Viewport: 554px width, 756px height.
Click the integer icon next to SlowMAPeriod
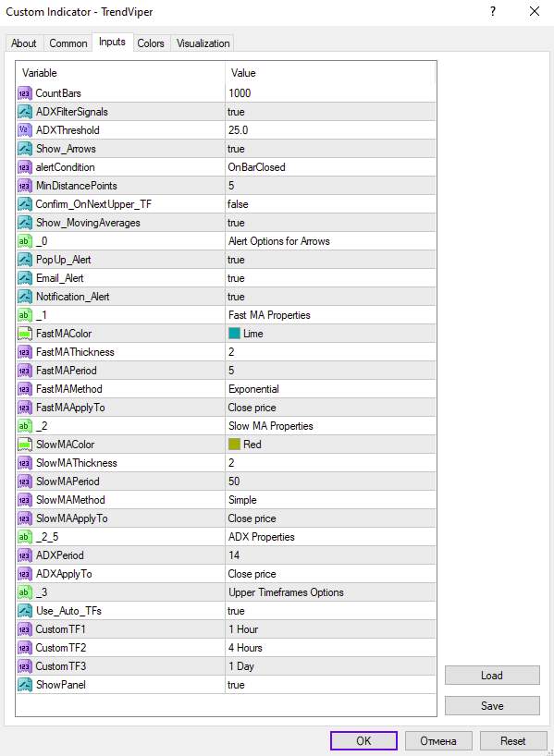click(x=25, y=482)
